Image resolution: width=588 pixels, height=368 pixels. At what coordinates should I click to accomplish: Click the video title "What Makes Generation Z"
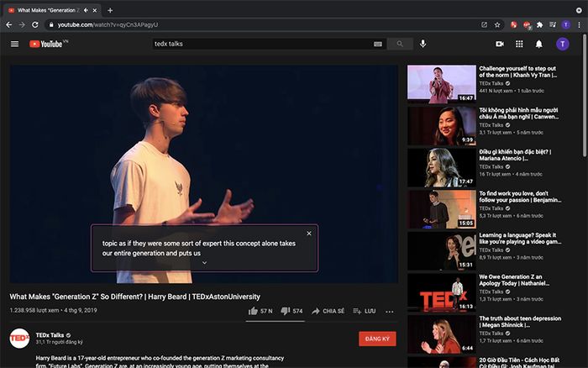point(135,297)
